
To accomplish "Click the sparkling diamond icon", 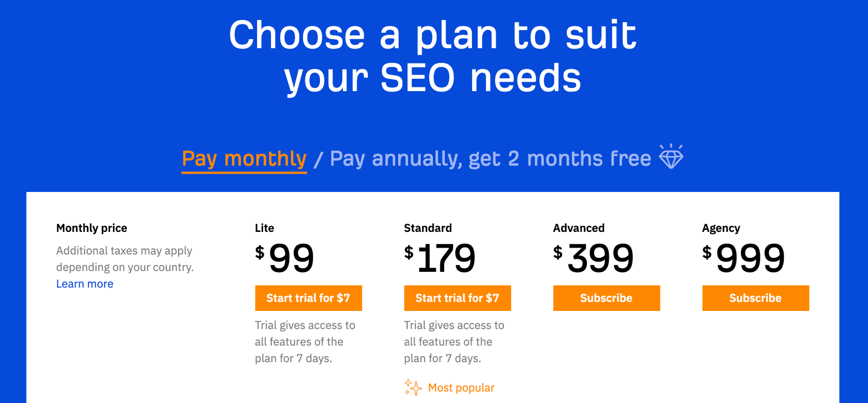I will [x=671, y=158].
